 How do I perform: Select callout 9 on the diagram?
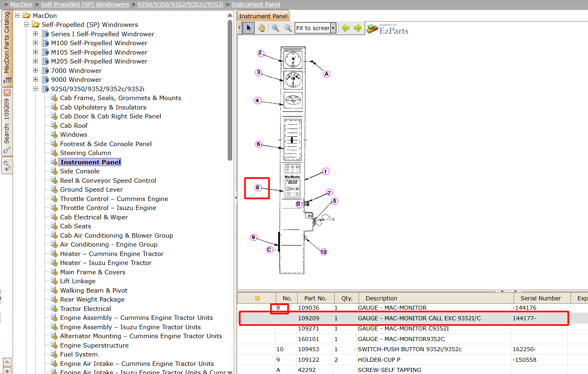pos(254,237)
